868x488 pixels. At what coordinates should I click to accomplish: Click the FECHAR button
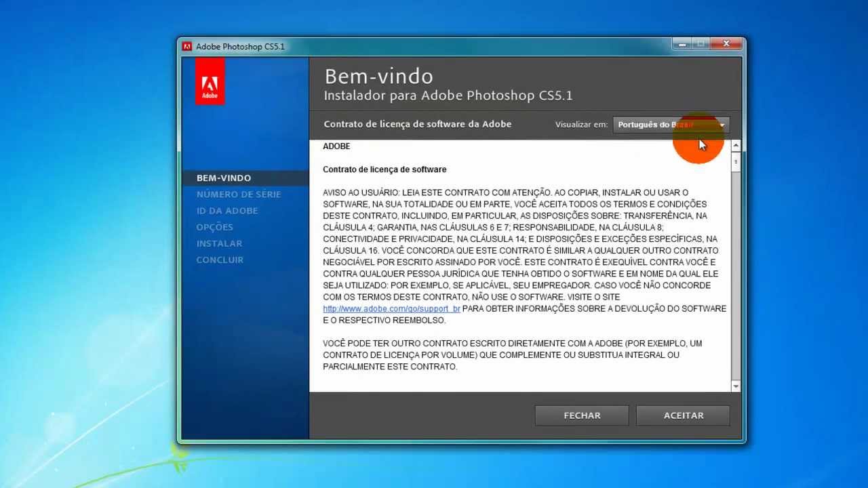582,415
